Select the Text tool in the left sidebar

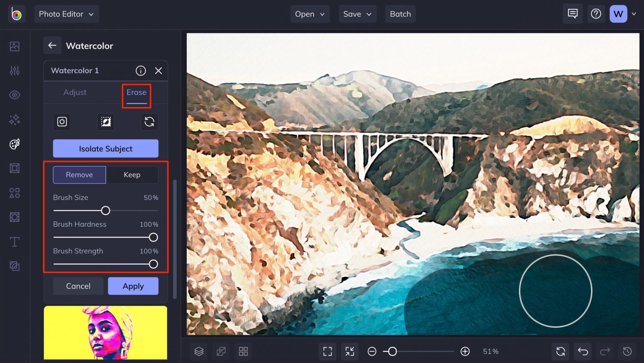point(14,241)
